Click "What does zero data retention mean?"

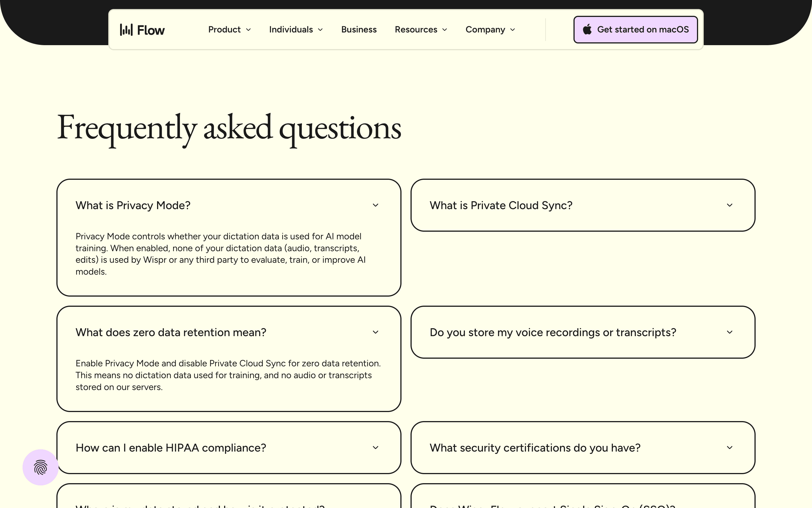pyautogui.click(x=171, y=332)
